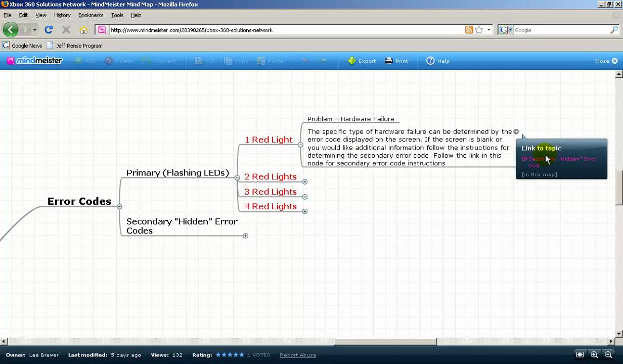Rate the map using the stars
Viewport: 623px width, 364px height.
pyautogui.click(x=230, y=355)
